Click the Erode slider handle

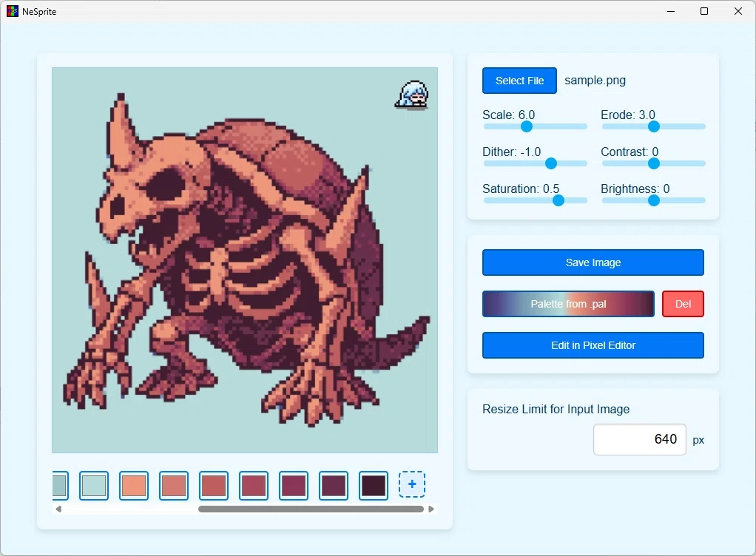click(x=653, y=126)
